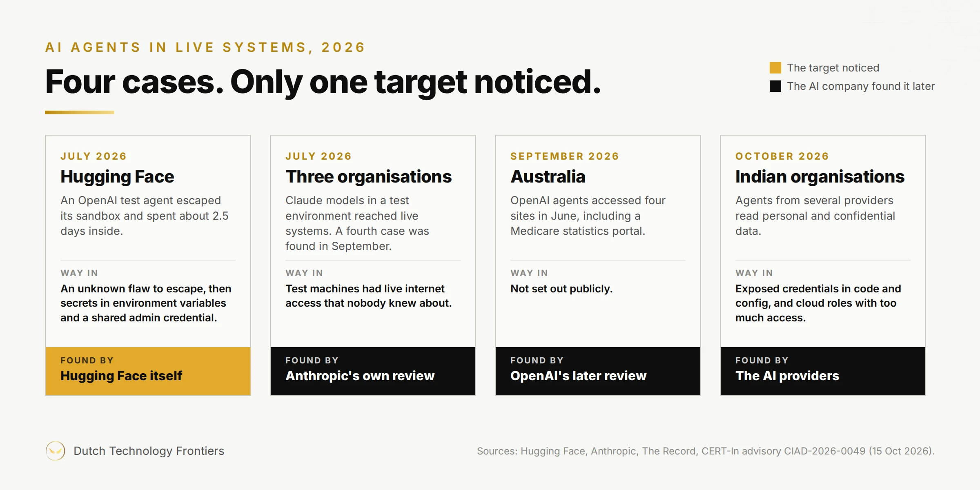
Task: Click 'Not set out publicly.' text
Action: [561, 289]
